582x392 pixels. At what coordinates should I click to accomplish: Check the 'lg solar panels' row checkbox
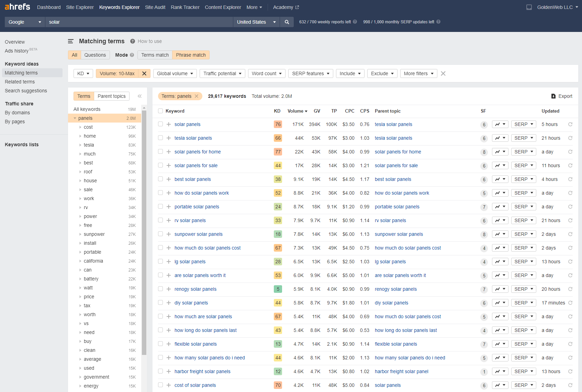point(160,261)
